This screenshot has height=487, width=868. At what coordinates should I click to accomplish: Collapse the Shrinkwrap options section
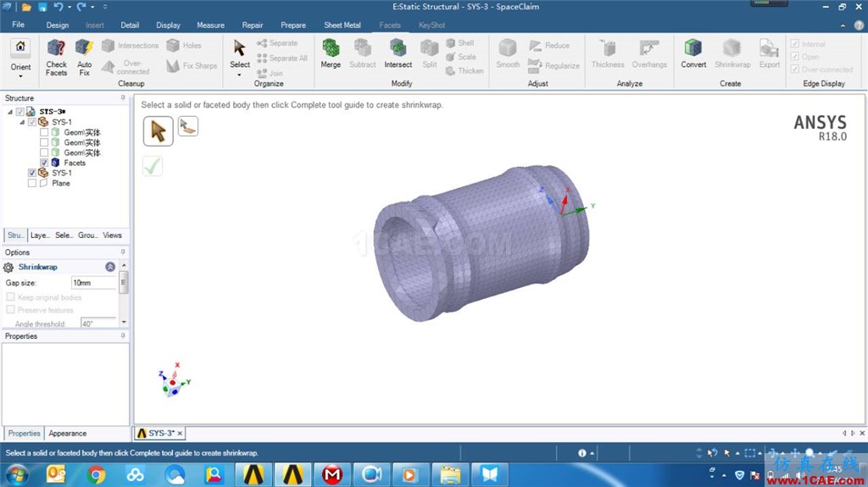(110, 267)
